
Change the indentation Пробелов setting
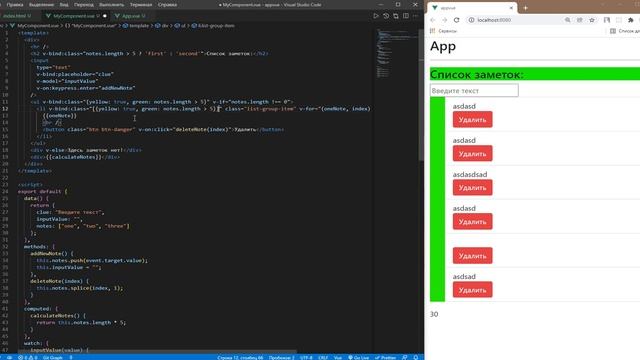click(281, 357)
